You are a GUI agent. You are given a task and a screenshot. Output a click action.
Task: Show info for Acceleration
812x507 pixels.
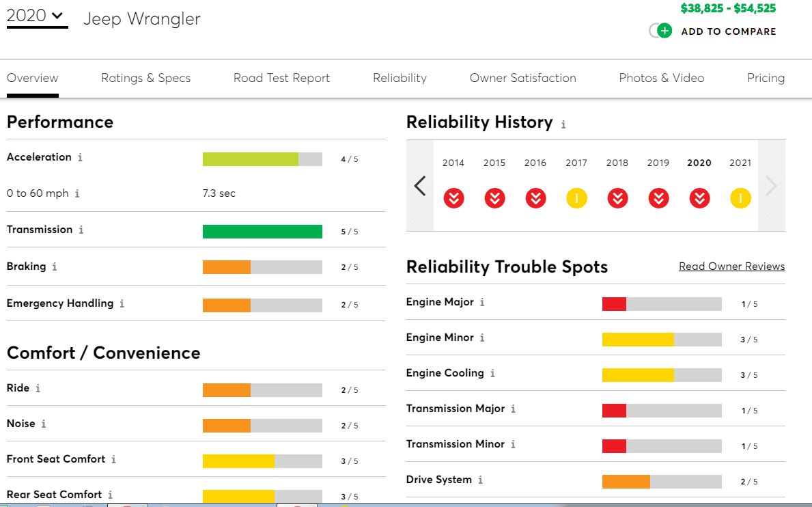coord(81,157)
